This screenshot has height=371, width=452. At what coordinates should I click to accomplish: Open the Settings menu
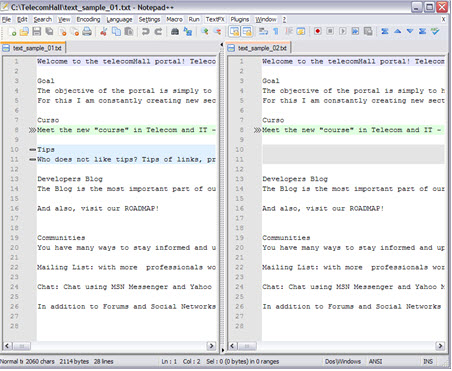(149, 20)
